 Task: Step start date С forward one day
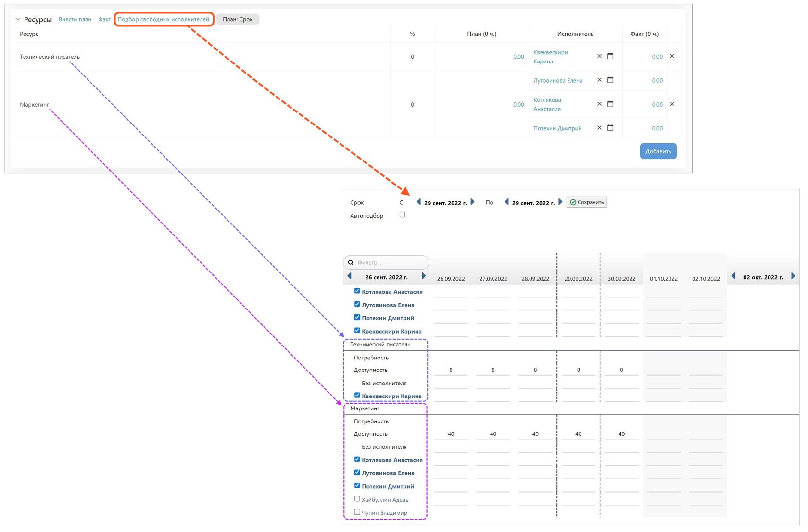coord(473,202)
